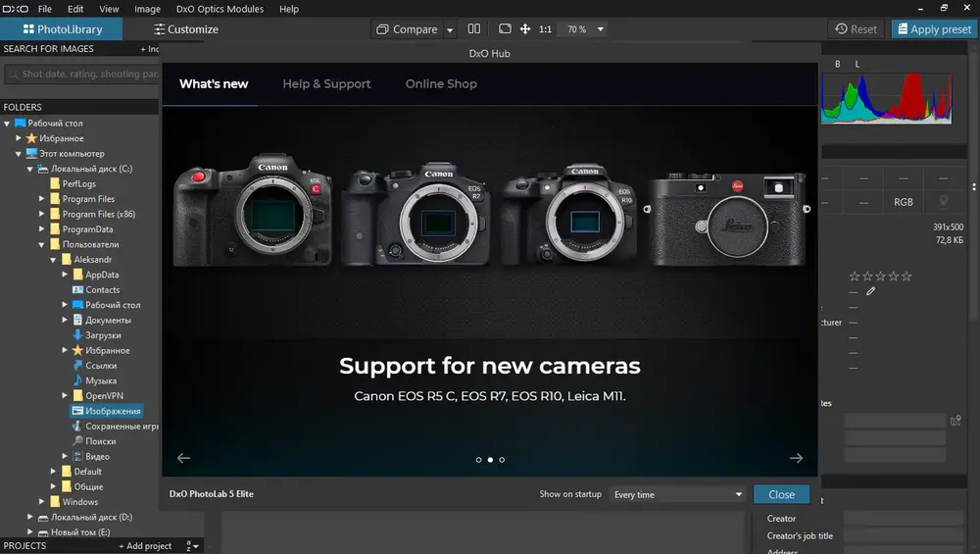This screenshot has width=980, height=554.
Task: Select the third carousel page dot
Action: click(x=502, y=460)
